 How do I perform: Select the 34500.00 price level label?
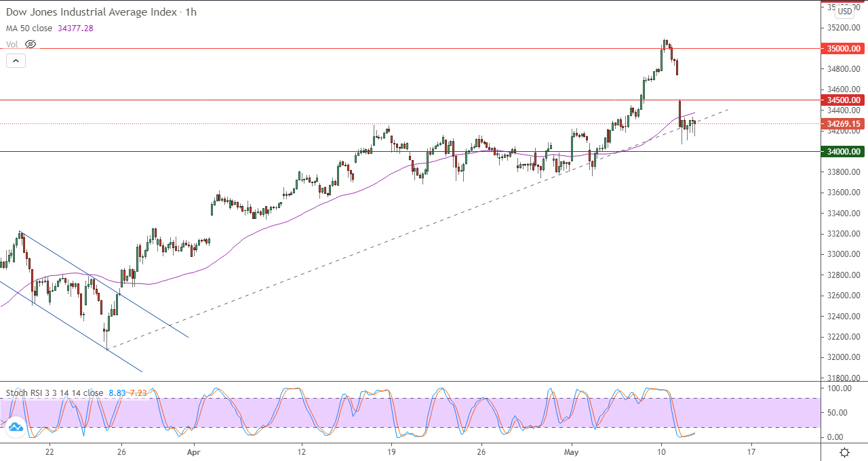coord(844,100)
